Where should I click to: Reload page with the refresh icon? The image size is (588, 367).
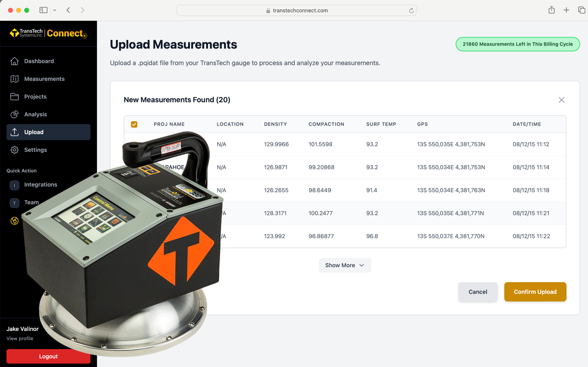tap(411, 11)
